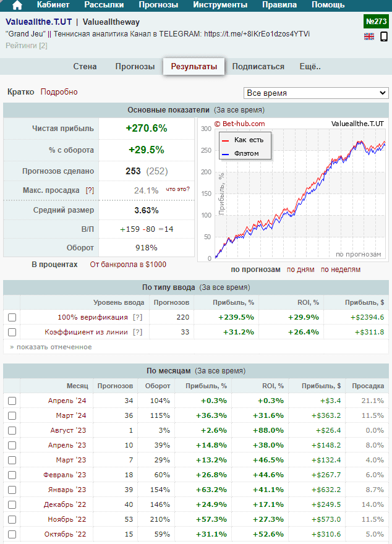Click help [?] next to Коэффициент из линии
This screenshot has width=392, height=544.
point(137,332)
